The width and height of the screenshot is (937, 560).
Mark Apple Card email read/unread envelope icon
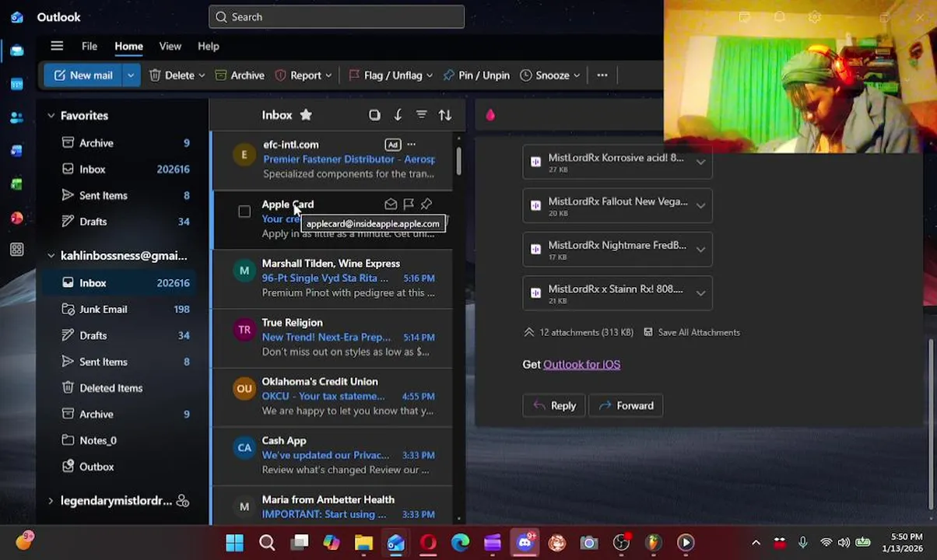[391, 204]
